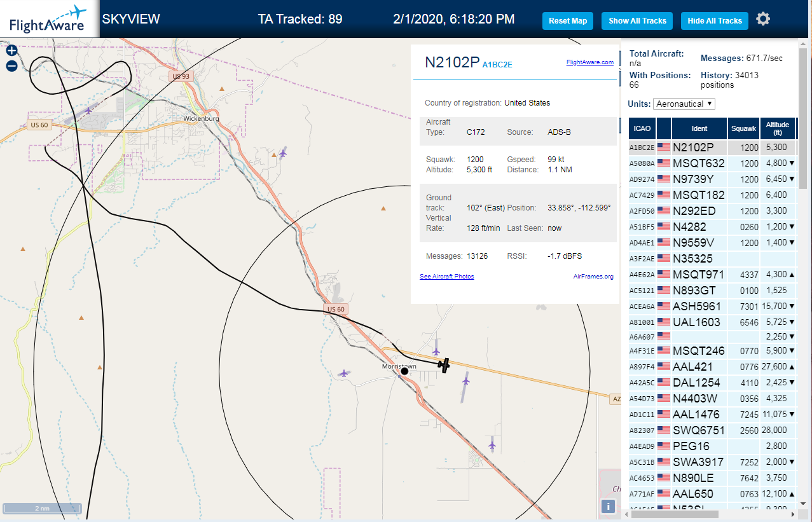Select N9739Y in aircraft list
Image resolution: width=812 pixels, height=522 pixels.
(693, 179)
